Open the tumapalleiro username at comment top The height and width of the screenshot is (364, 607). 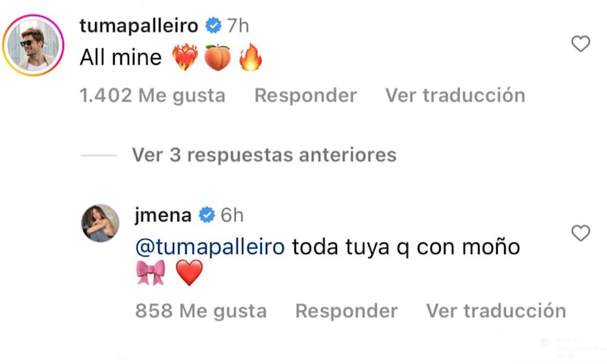[140, 26]
